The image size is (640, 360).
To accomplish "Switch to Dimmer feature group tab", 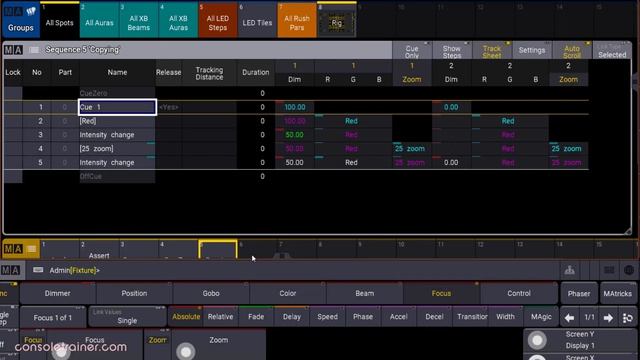I will pyautogui.click(x=58, y=293).
